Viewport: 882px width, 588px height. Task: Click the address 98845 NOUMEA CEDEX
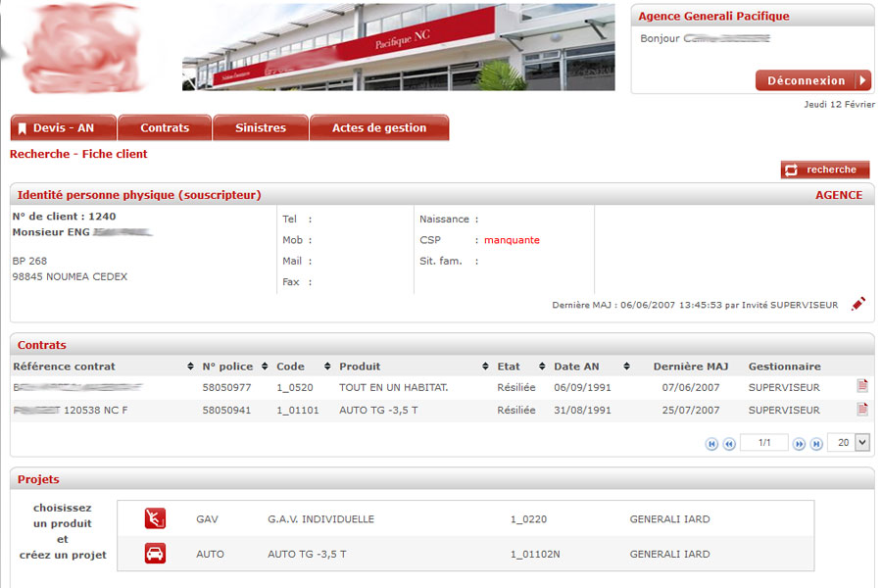point(70,276)
